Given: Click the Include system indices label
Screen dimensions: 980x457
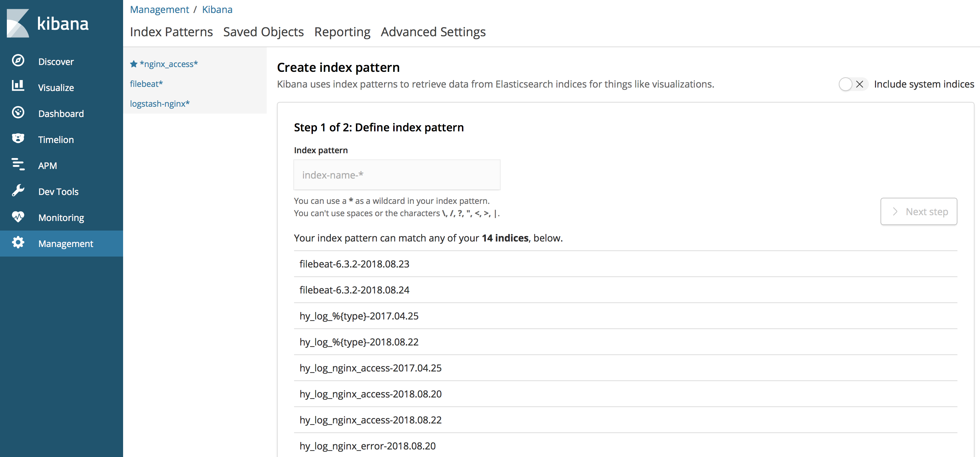Looking at the screenshot, I should coord(924,84).
